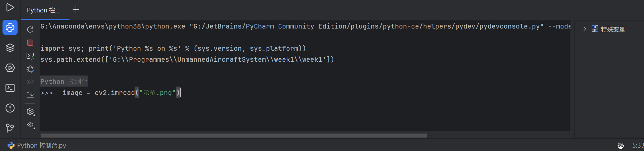The height and width of the screenshot is (151, 644).
Task: Open the Git version control icon
Action: tap(10, 128)
